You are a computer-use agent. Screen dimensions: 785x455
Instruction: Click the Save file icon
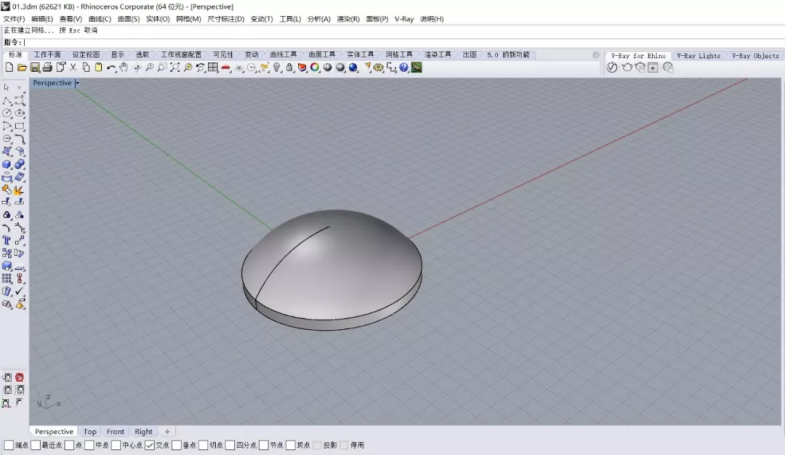(34, 67)
